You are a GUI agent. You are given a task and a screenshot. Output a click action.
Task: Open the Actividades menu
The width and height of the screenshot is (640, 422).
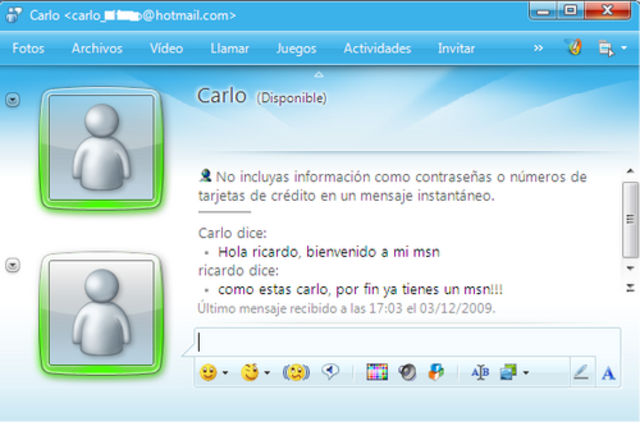[377, 49]
